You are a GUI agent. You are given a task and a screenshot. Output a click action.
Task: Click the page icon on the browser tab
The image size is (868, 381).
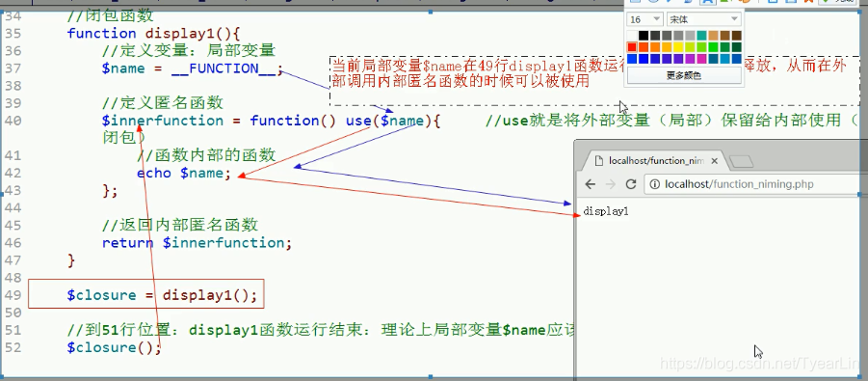(598, 161)
